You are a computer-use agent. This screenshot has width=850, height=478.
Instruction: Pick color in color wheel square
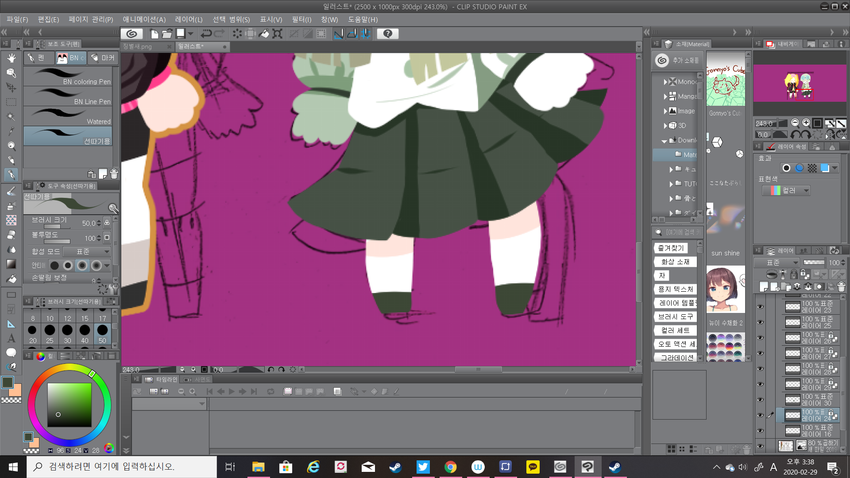[69, 405]
